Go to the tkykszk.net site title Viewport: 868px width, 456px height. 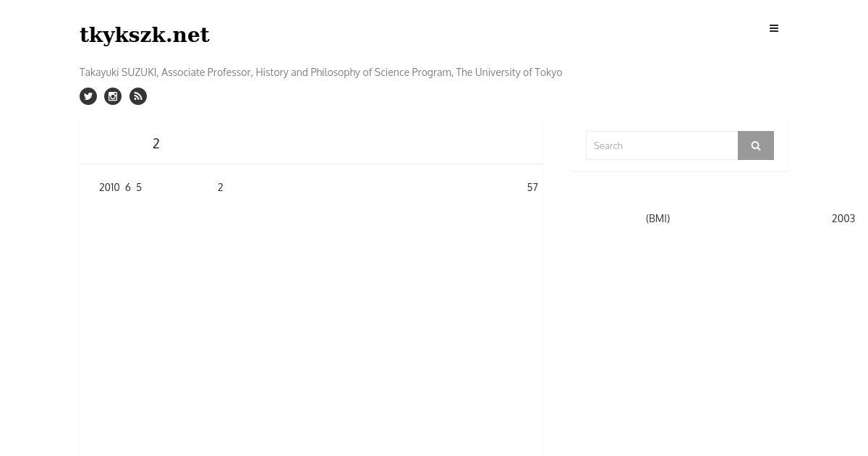145,35
